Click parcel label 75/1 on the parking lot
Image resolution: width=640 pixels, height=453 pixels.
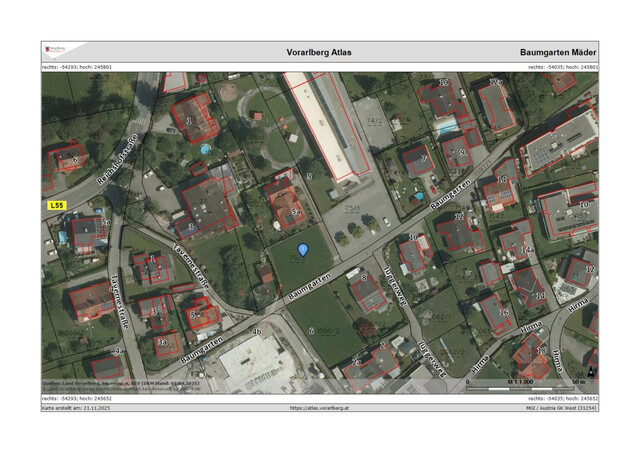coord(352,209)
